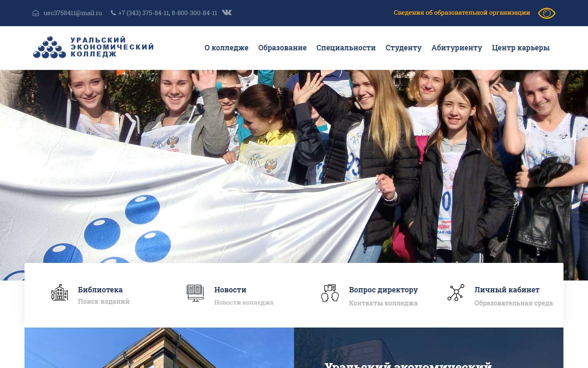Open the 'О колледже' menu

[226, 48]
